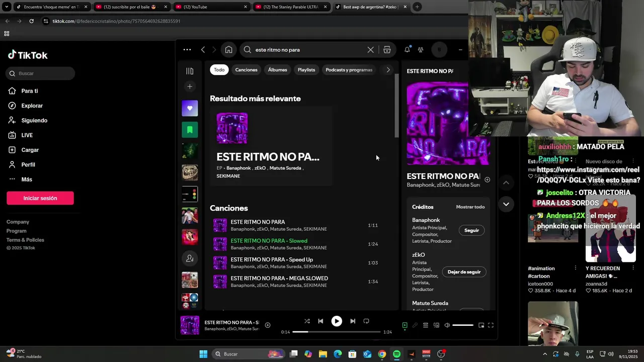
Task: Clear the Spotify search query
Action: pos(370,50)
